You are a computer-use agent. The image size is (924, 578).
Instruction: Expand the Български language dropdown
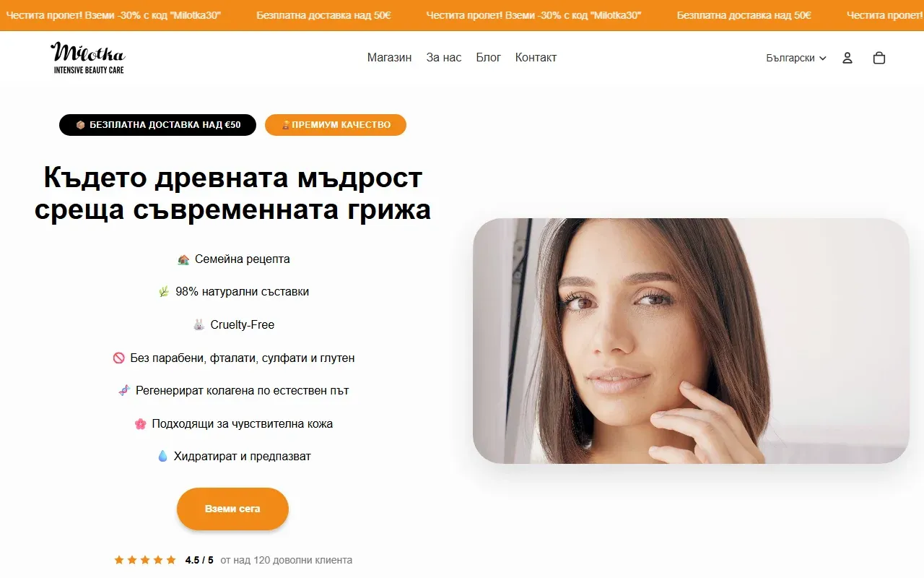click(x=796, y=58)
